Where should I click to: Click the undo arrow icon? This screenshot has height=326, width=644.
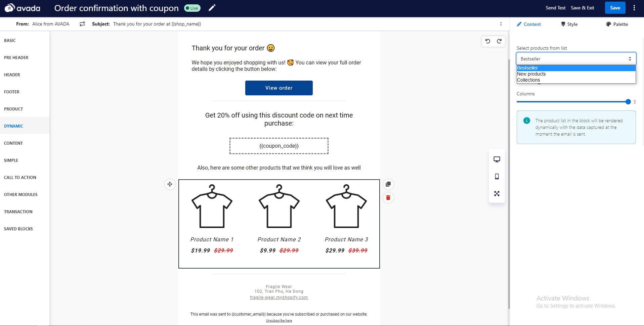point(488,41)
